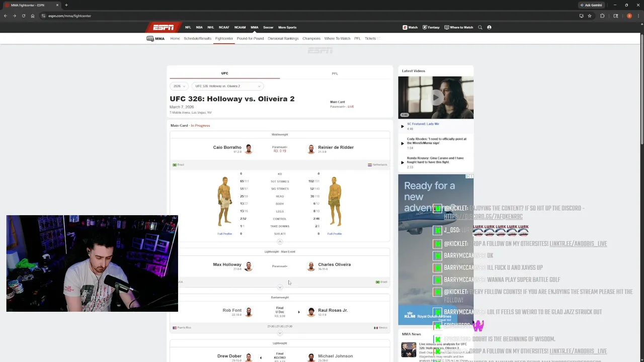Click Drew Dober fighter name
This screenshot has width=644, height=362.
(229, 356)
